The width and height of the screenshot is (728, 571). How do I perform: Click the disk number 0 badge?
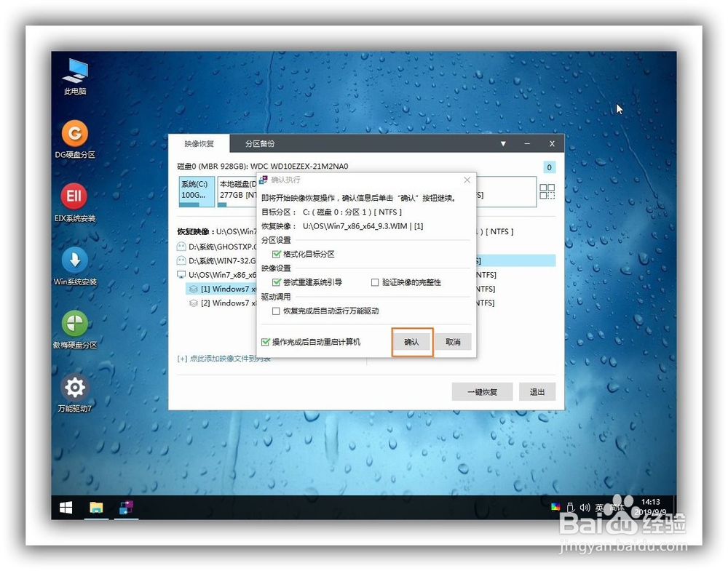[x=549, y=167]
